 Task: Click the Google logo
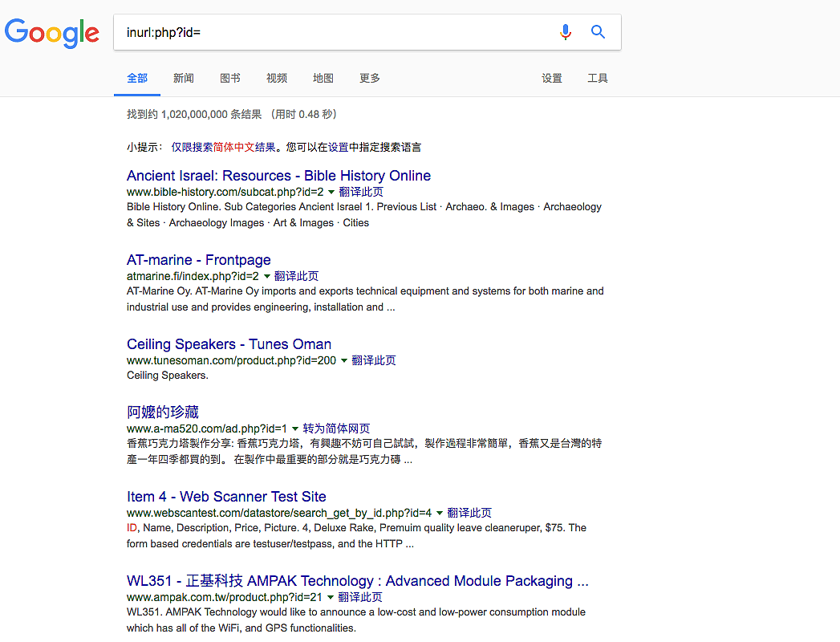point(52,32)
